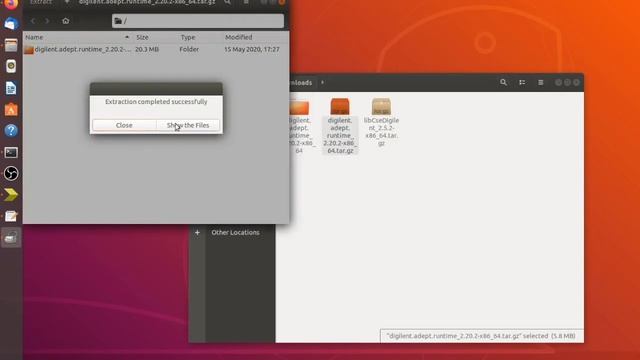Select digilent.adept.runtime folder row in archive
This screenshot has width=640, height=360.
click(x=156, y=49)
